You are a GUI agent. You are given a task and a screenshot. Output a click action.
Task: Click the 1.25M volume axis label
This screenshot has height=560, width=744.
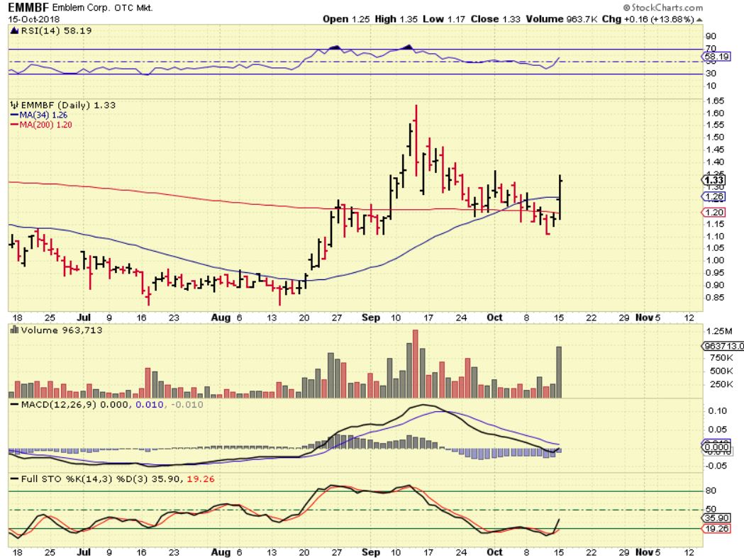[x=719, y=331]
